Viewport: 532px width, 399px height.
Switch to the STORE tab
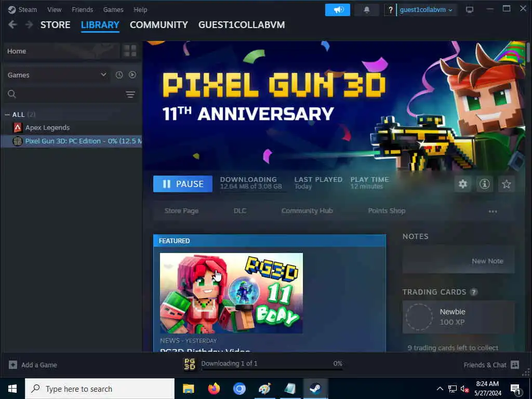point(55,25)
